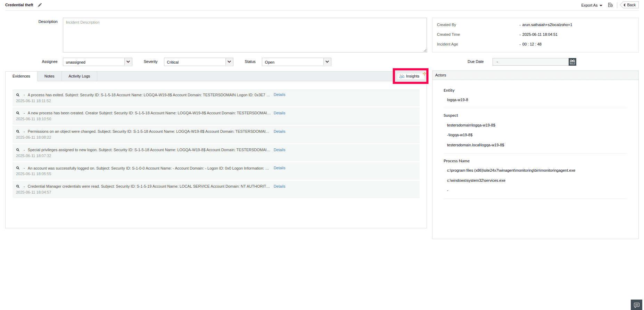Click the Actors panel header
This screenshot has width=644, height=310.
(535, 75)
